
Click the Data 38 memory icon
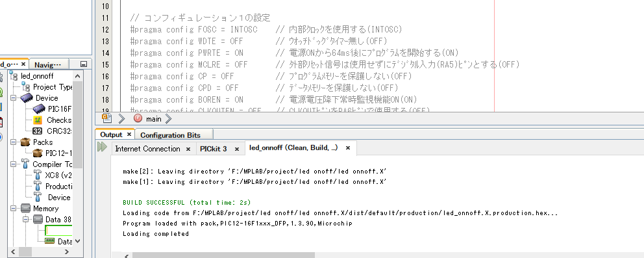(38, 220)
